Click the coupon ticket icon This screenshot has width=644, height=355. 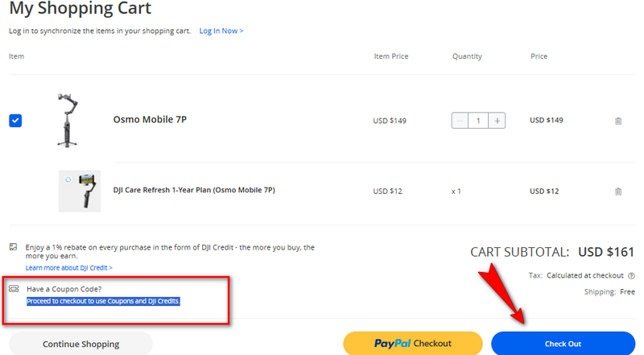(14, 288)
